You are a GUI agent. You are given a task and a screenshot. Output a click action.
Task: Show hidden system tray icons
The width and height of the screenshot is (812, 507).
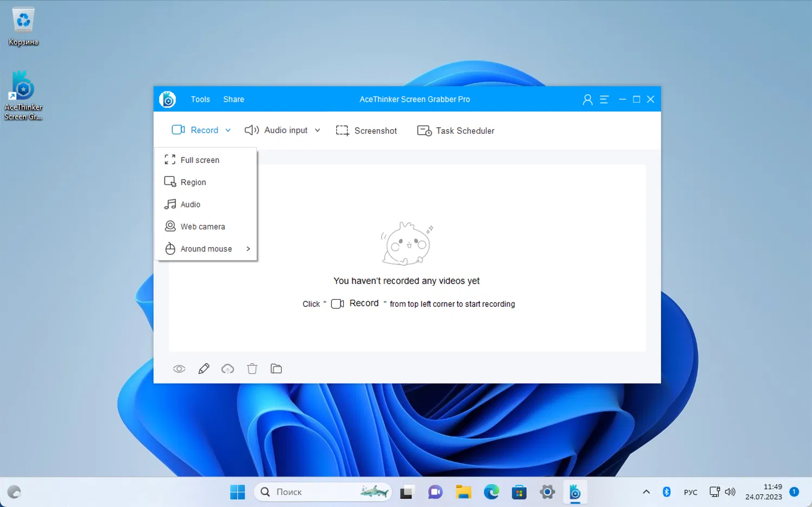coord(646,492)
